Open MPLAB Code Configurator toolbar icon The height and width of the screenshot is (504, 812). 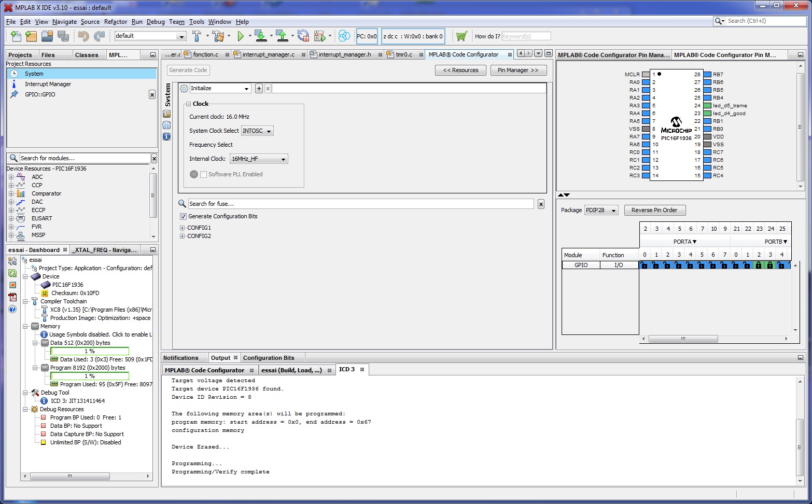(x=344, y=36)
